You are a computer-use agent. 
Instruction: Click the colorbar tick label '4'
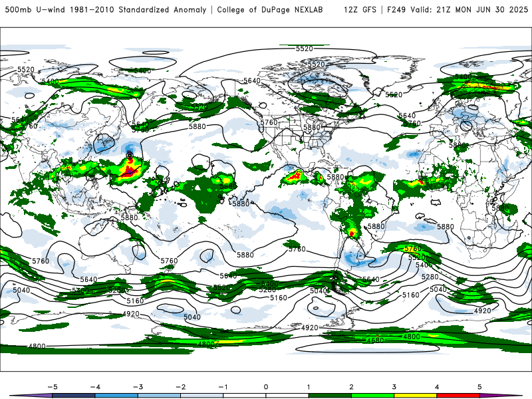pyautogui.click(x=437, y=387)
